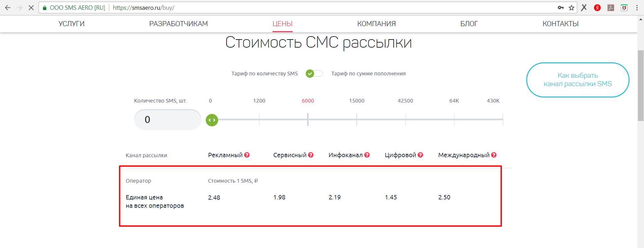The height and width of the screenshot is (248, 644).
Task: Click the Pocket-style red extension icon
Action: 624,8
